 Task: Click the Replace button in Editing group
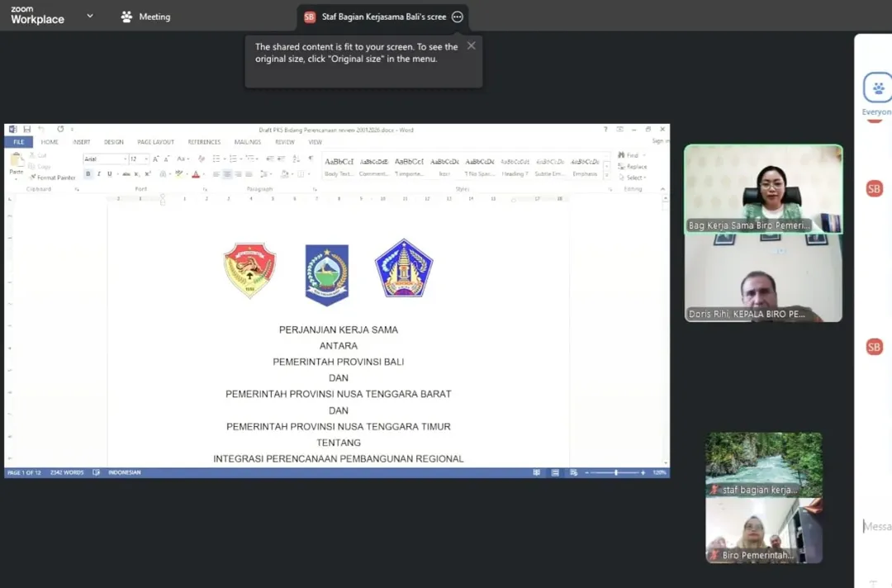point(633,167)
